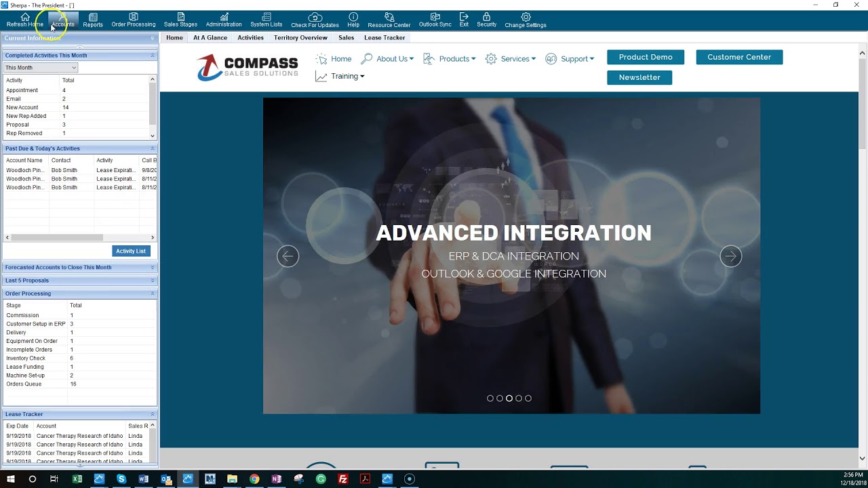Open Help from the toolbar
This screenshot has height=488, width=868.
tap(353, 20)
